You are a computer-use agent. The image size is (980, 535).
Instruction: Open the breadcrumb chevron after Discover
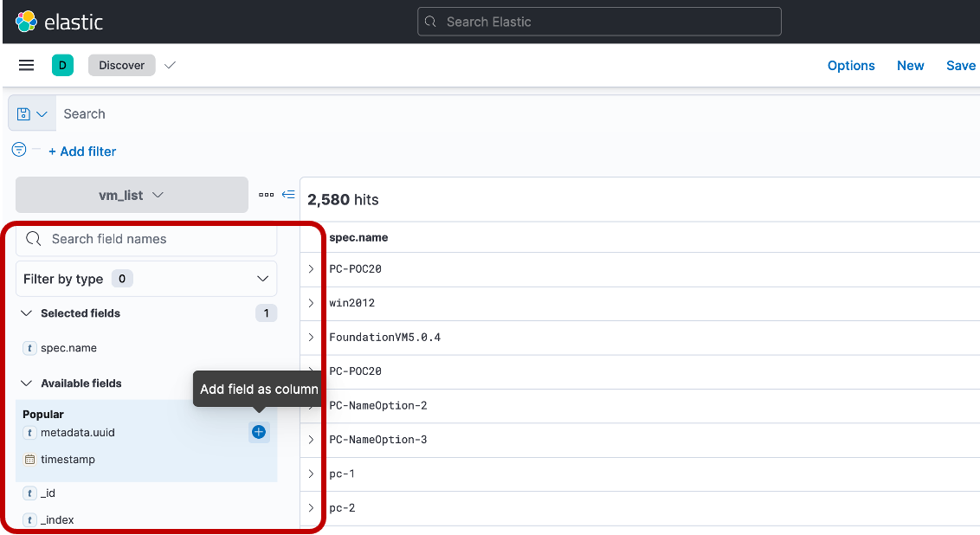tap(170, 65)
